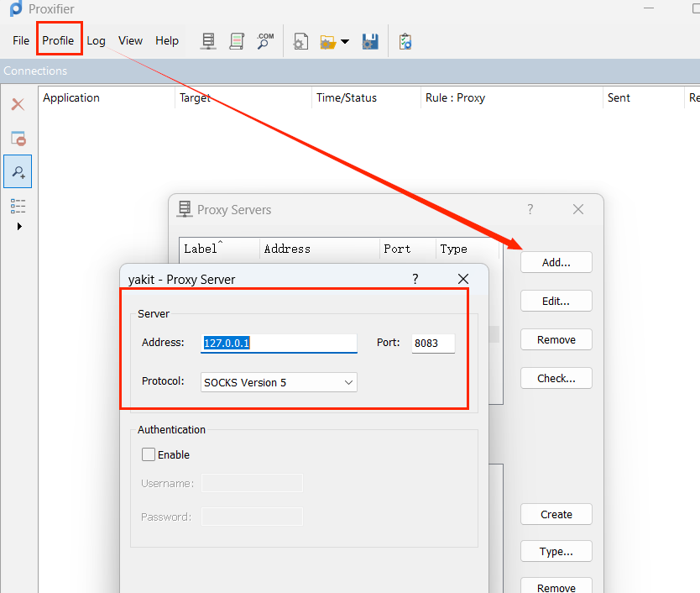
Task: Save the profile with the floppy icon
Action: 370,41
